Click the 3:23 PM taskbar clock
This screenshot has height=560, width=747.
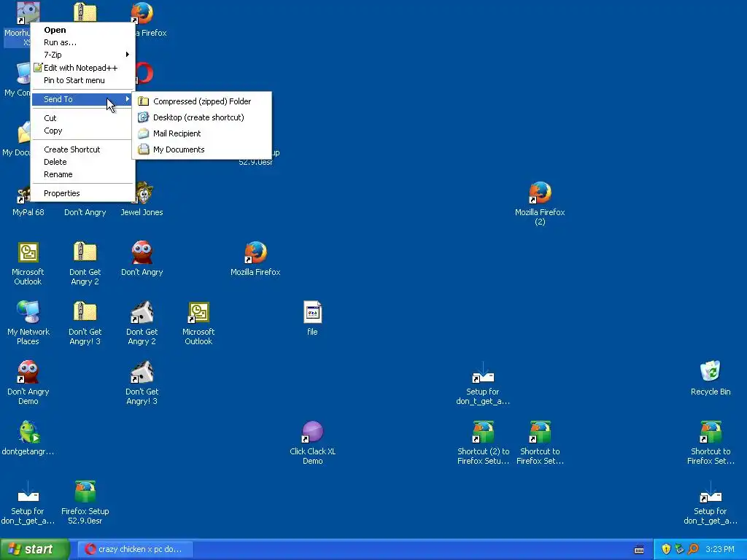click(x=720, y=550)
